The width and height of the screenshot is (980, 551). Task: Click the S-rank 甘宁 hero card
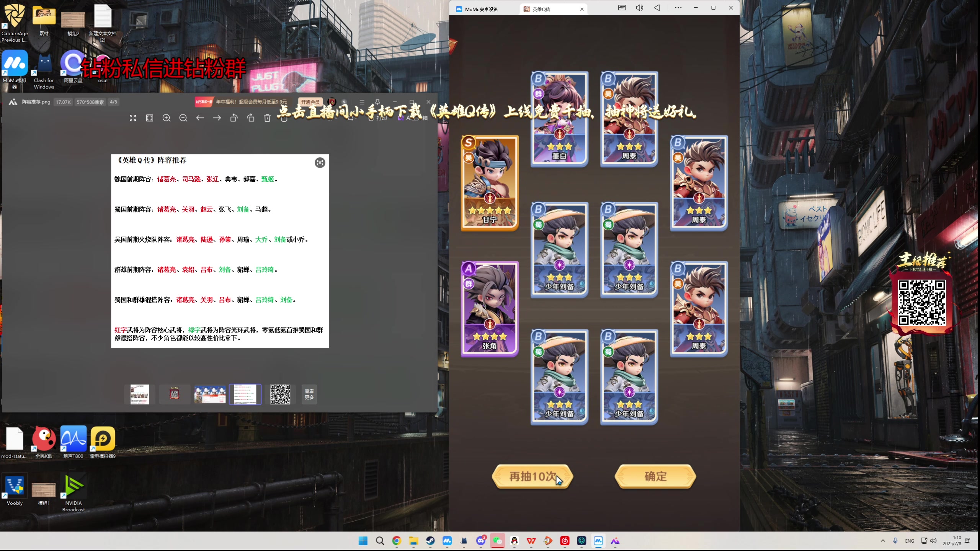490,183
